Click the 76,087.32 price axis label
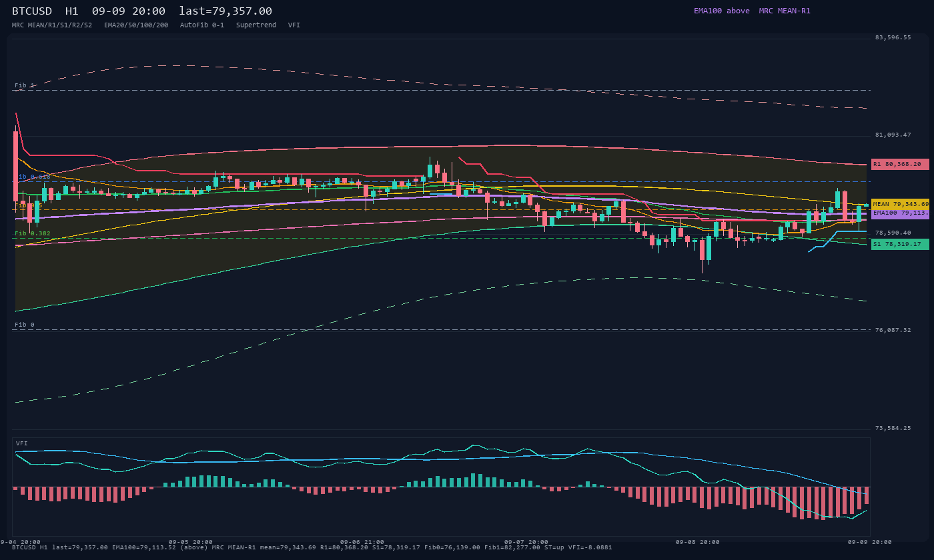Screen dimensions: 934x560 (893, 330)
